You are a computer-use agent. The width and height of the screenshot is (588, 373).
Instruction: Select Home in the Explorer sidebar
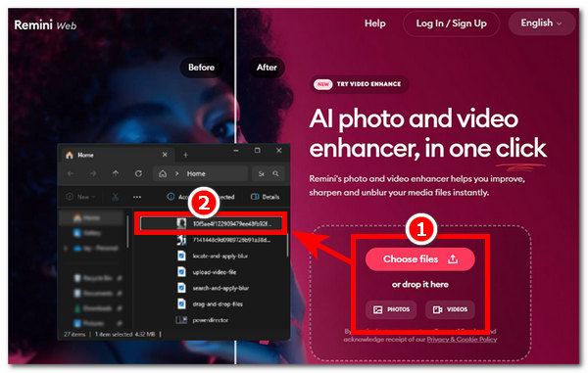click(x=91, y=217)
